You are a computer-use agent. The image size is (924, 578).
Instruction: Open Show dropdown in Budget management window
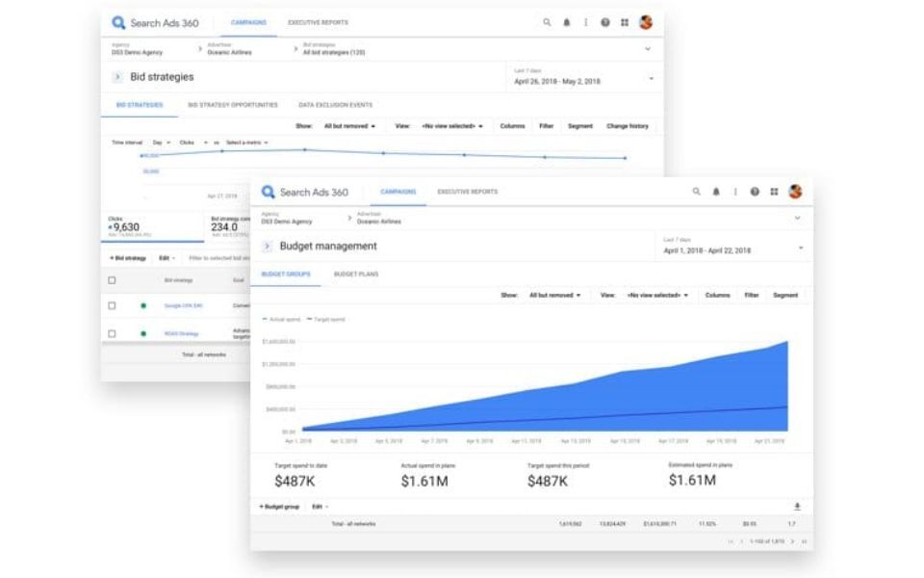coord(554,295)
